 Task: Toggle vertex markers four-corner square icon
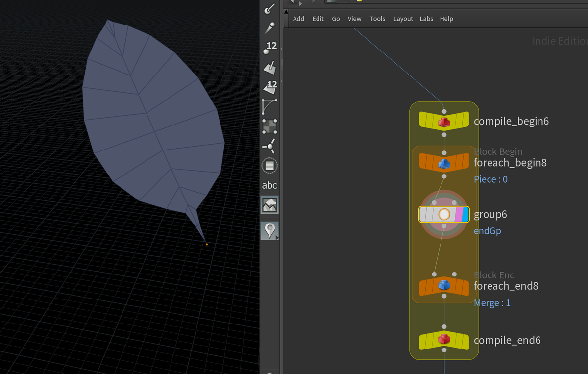click(269, 126)
